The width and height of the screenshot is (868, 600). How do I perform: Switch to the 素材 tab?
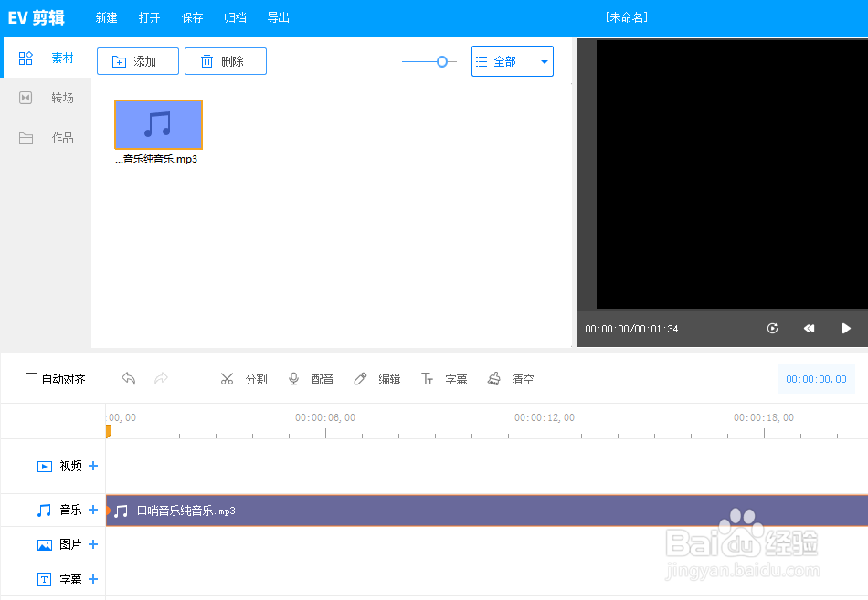coord(47,58)
